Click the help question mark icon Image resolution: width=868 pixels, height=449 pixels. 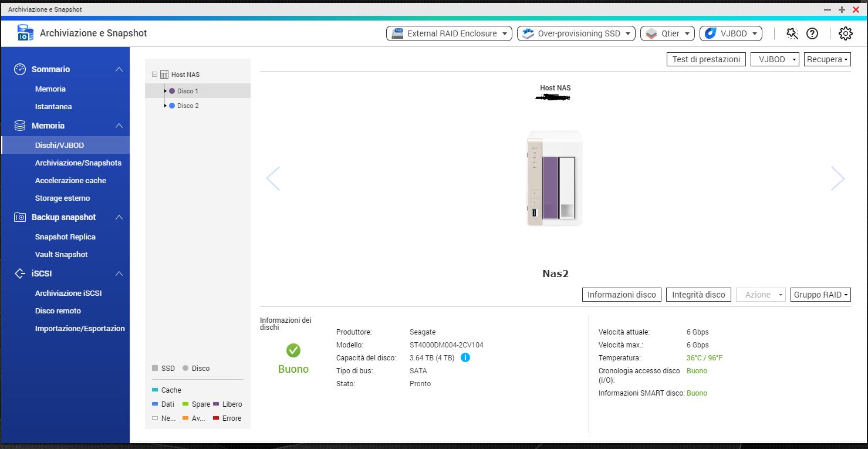812,33
